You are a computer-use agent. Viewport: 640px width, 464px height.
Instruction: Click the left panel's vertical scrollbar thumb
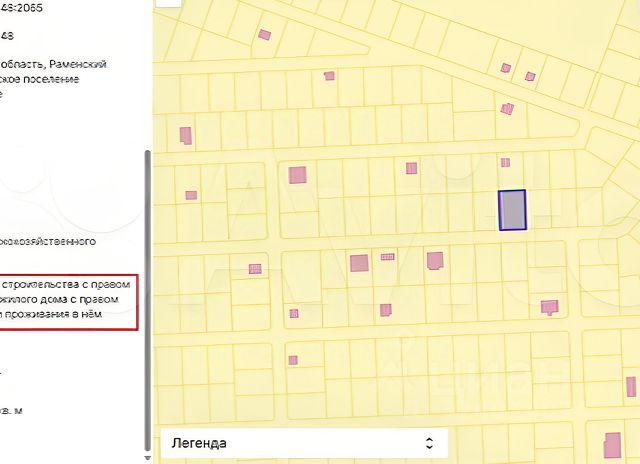pos(147,301)
